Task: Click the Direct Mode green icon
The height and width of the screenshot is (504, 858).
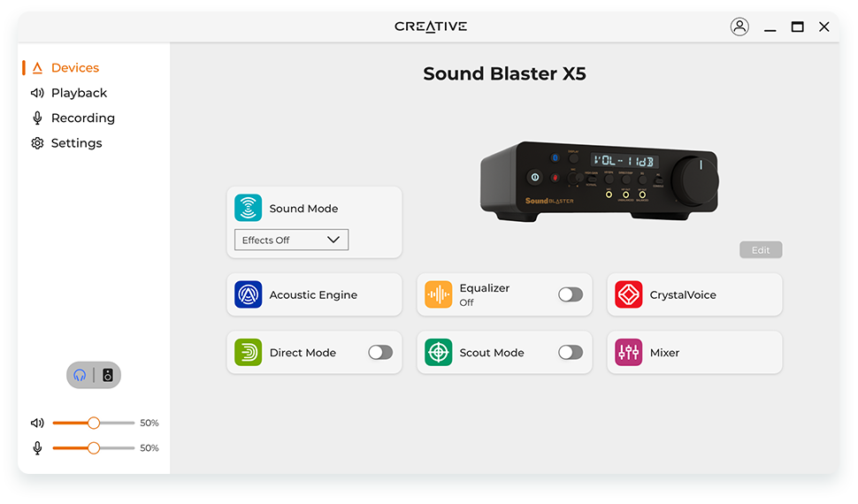Action: tap(249, 353)
